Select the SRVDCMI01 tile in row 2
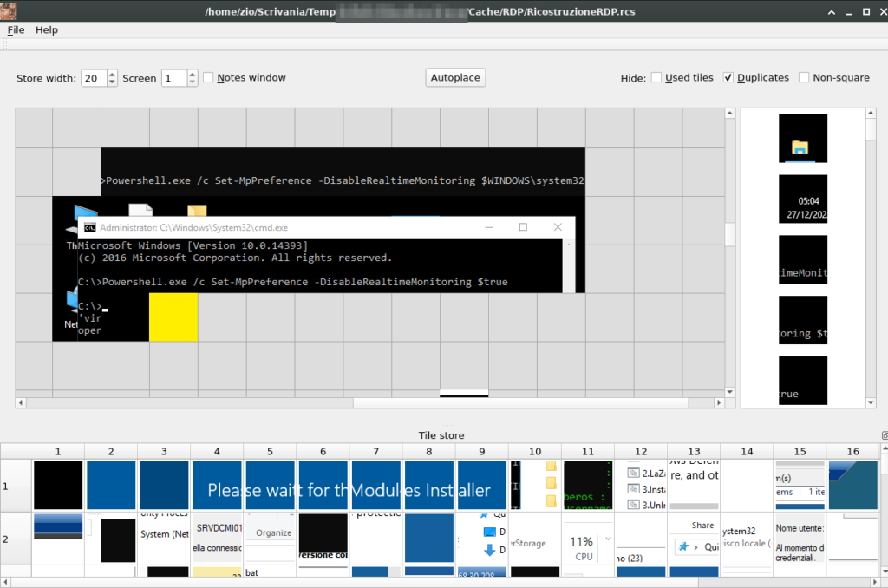888x588 pixels. (x=217, y=538)
